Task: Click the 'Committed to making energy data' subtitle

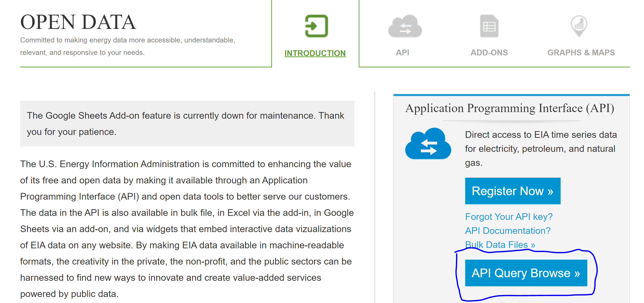Action: [127, 46]
